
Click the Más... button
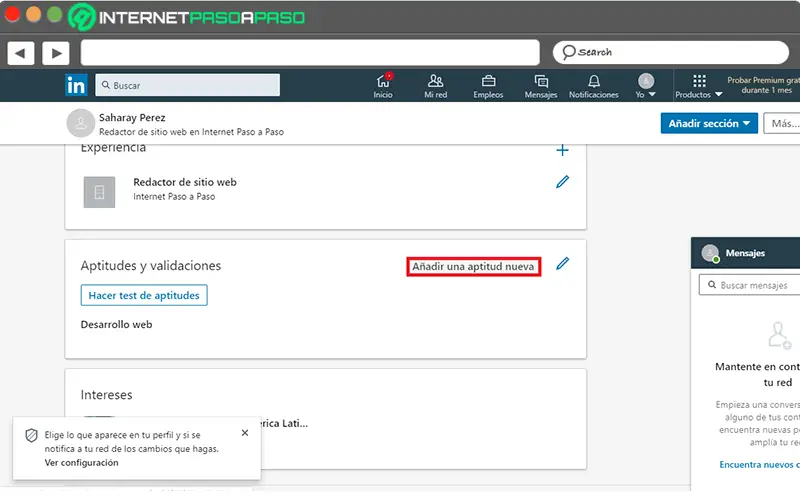782,123
